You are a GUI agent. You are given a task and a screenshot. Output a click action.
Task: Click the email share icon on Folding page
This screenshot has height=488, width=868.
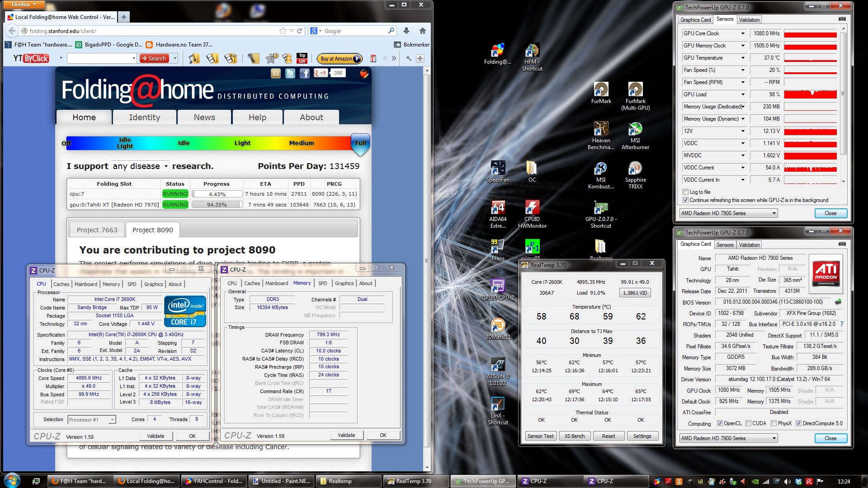pos(276,73)
